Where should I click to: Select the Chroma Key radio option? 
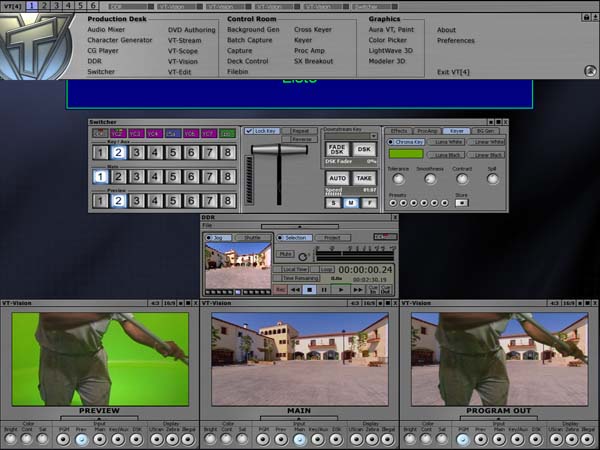pyautogui.click(x=406, y=142)
